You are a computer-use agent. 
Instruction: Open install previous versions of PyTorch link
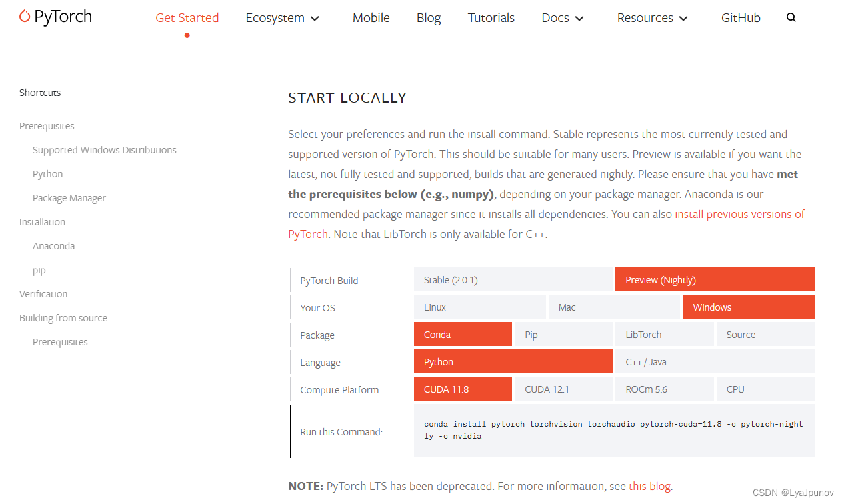click(740, 214)
